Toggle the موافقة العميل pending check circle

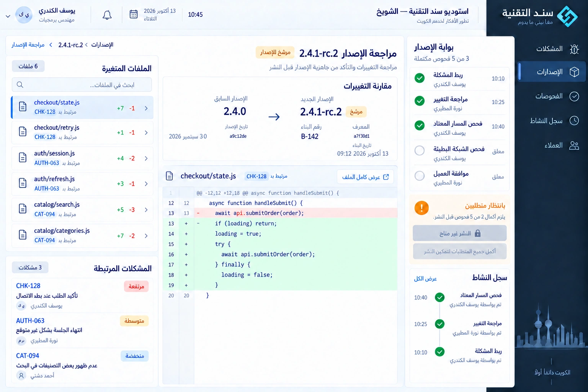(420, 176)
